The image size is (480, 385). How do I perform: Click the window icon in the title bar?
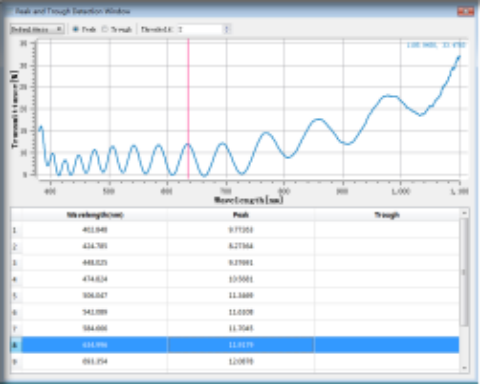click(x=9, y=11)
